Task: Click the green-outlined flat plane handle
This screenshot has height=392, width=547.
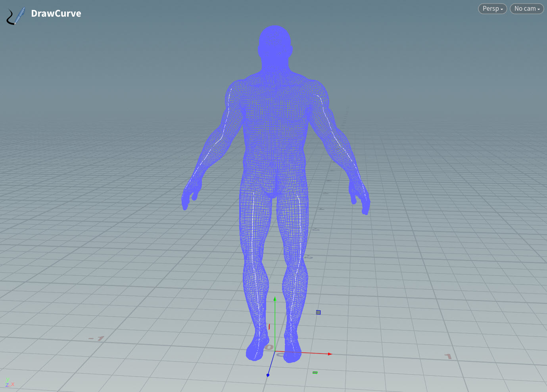Action: 315,373
